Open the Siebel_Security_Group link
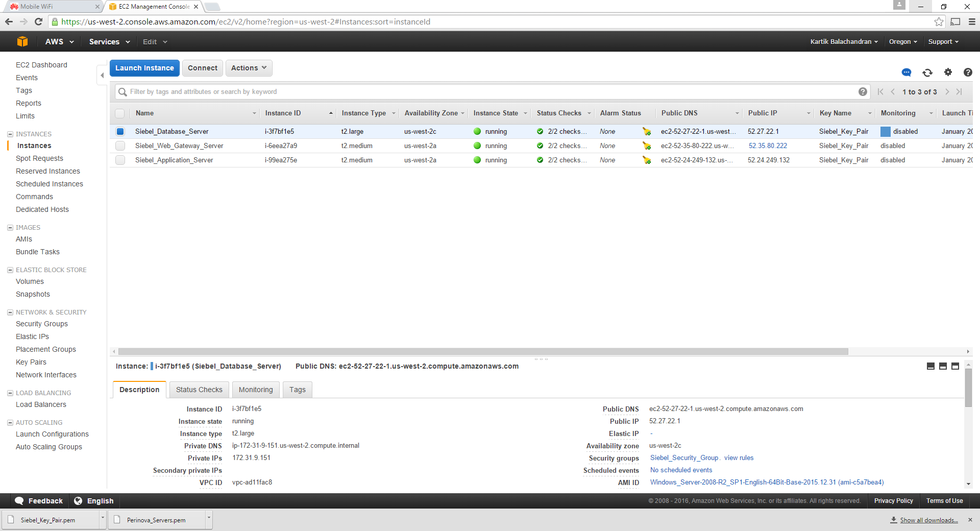This screenshot has height=531, width=980. pos(684,458)
